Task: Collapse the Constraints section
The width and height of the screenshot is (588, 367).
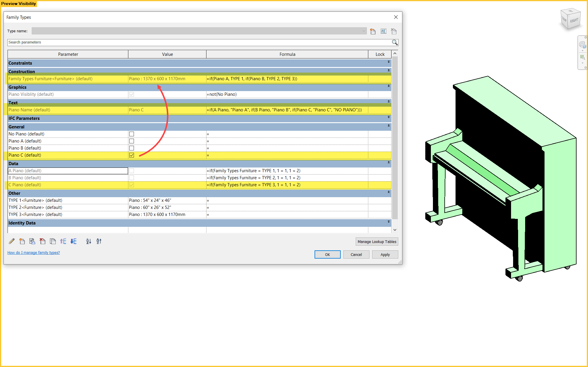Action: (x=388, y=62)
